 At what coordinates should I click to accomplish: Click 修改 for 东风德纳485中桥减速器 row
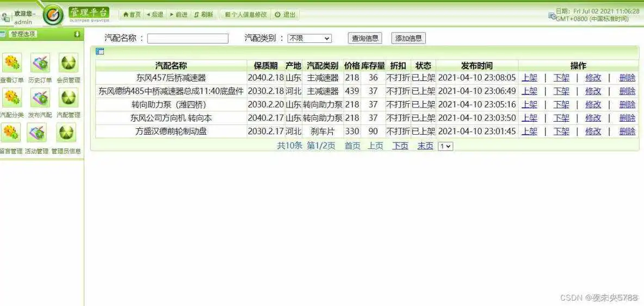[593, 91]
